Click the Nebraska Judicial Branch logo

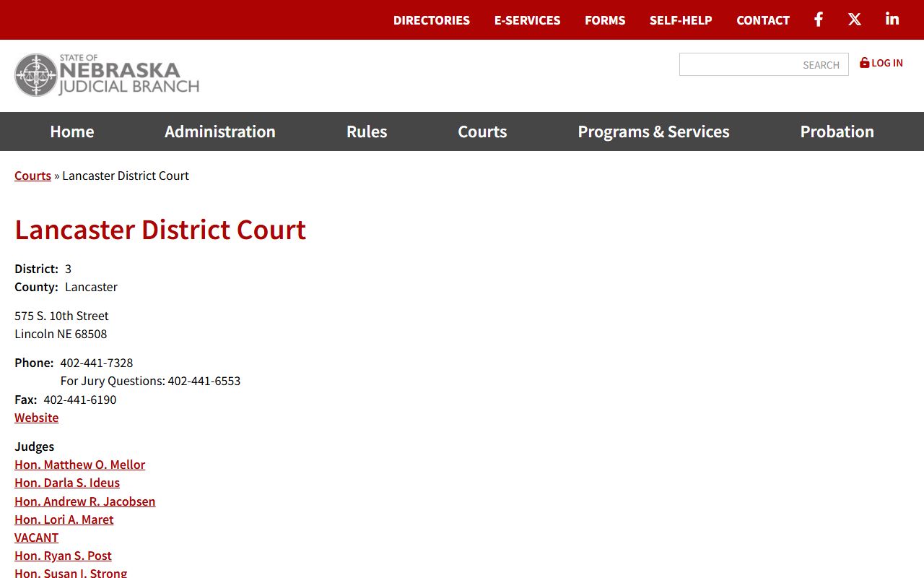tap(107, 75)
